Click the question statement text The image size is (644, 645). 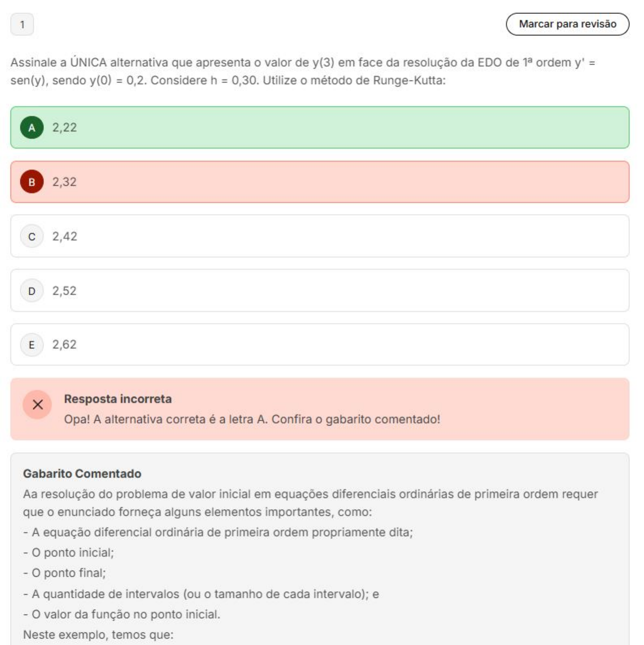pos(303,71)
